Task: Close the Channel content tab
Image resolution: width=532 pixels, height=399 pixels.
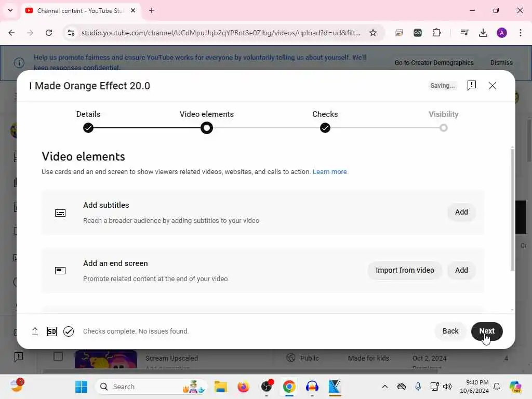Action: coord(133,10)
